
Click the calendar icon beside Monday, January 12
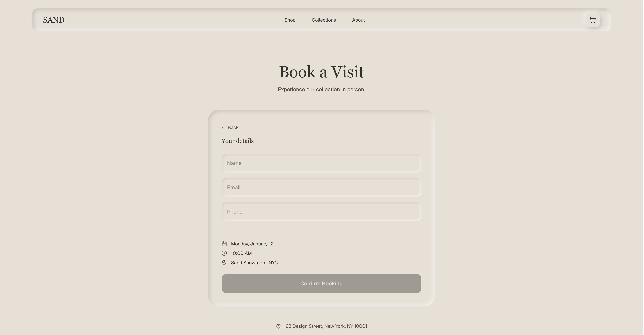pos(224,244)
